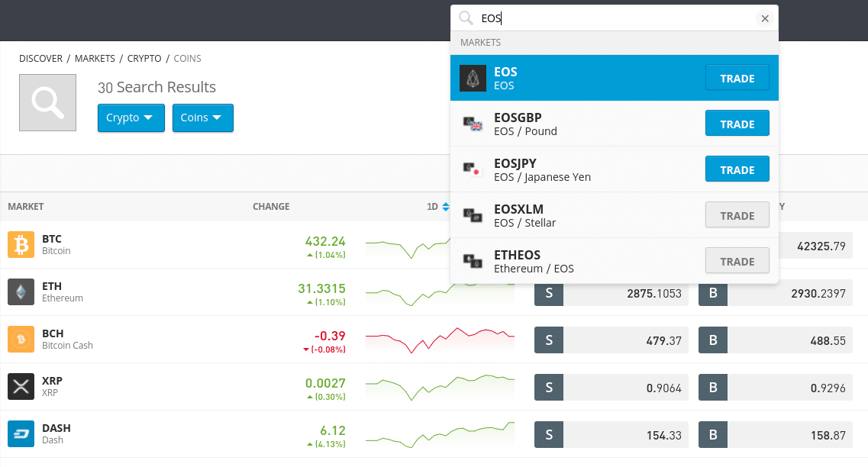This screenshot has height=467, width=868.
Task: Trade the EOSGBP market
Action: pos(737,124)
